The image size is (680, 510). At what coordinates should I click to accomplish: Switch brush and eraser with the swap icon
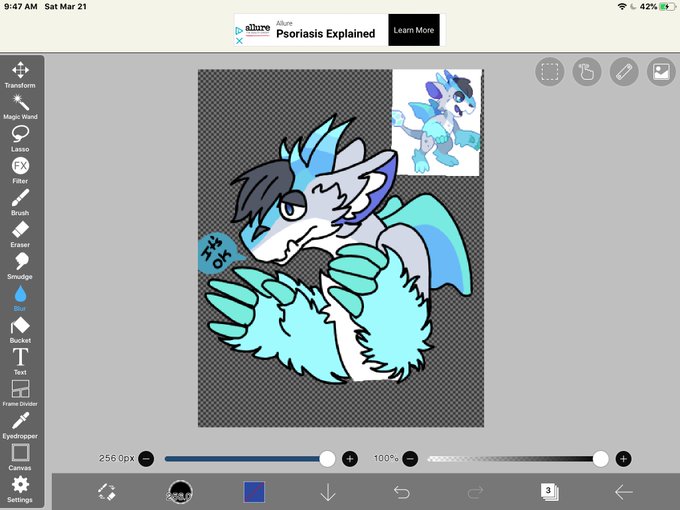tap(107, 492)
